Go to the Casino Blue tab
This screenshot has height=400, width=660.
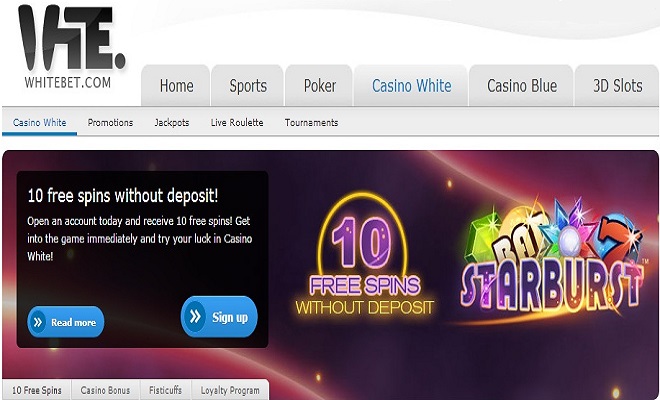click(521, 86)
